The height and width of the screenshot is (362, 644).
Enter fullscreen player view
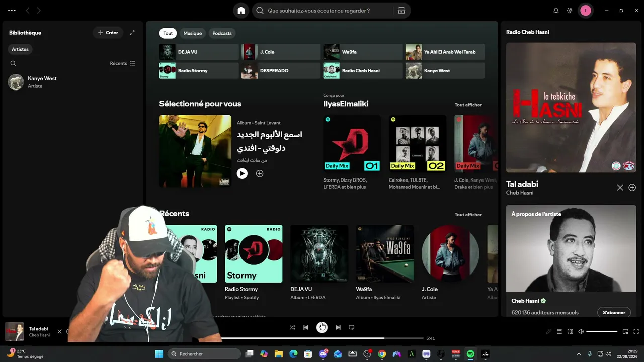tap(636, 332)
